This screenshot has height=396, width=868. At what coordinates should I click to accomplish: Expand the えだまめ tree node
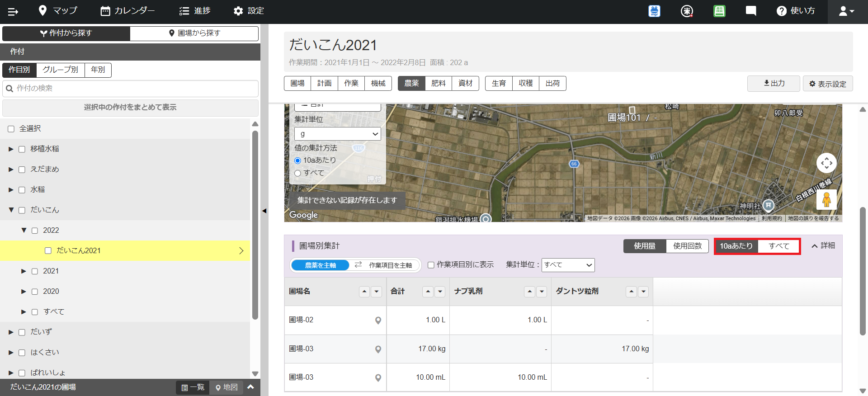[11, 170]
